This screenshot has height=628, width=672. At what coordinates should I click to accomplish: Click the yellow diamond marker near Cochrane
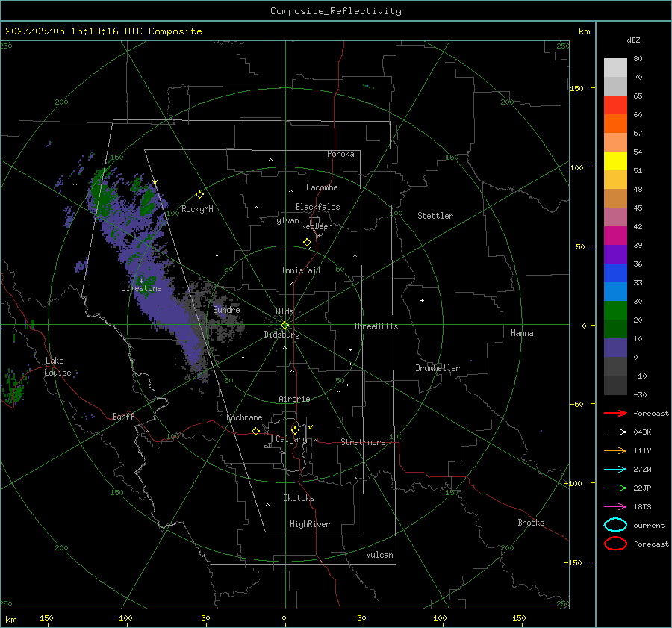coord(256,431)
